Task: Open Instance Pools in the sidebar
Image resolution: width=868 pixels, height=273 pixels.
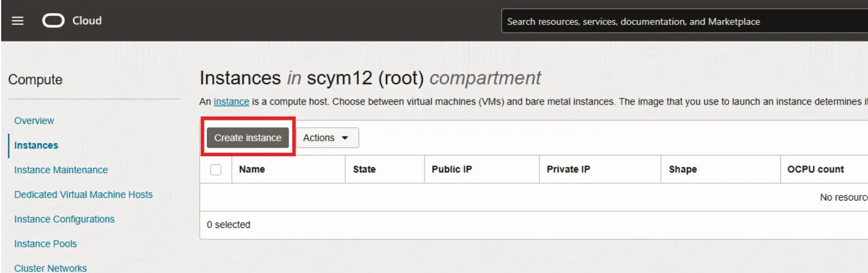Action: [46, 244]
